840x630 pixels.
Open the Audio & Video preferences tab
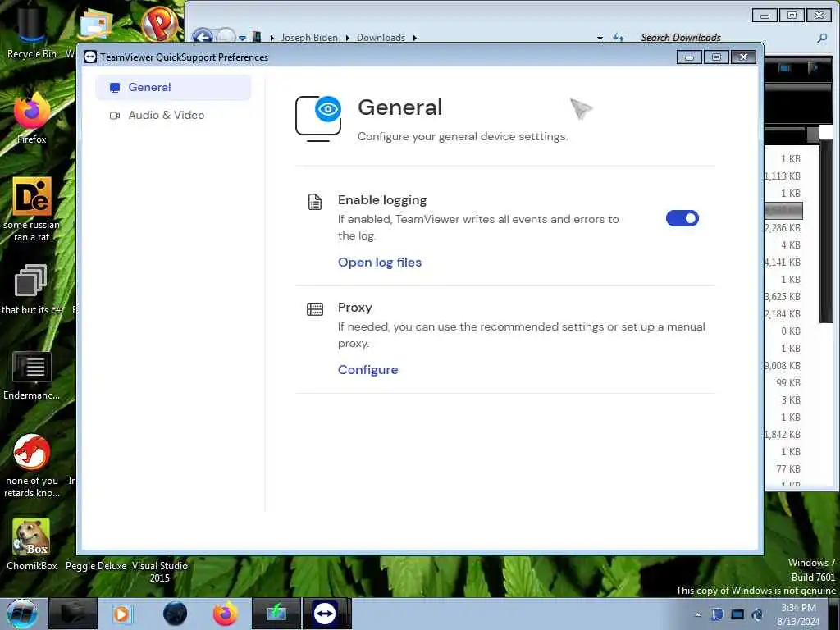click(x=172, y=115)
